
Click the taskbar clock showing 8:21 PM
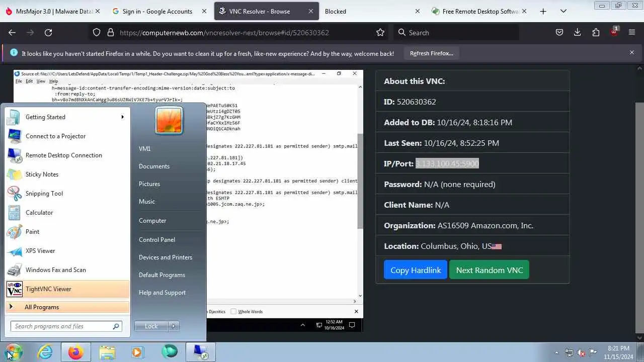(618, 352)
